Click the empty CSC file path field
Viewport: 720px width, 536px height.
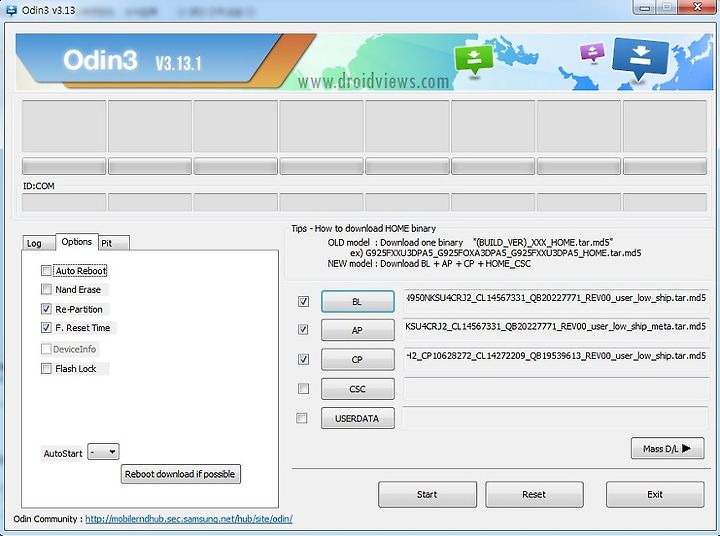(x=556, y=389)
